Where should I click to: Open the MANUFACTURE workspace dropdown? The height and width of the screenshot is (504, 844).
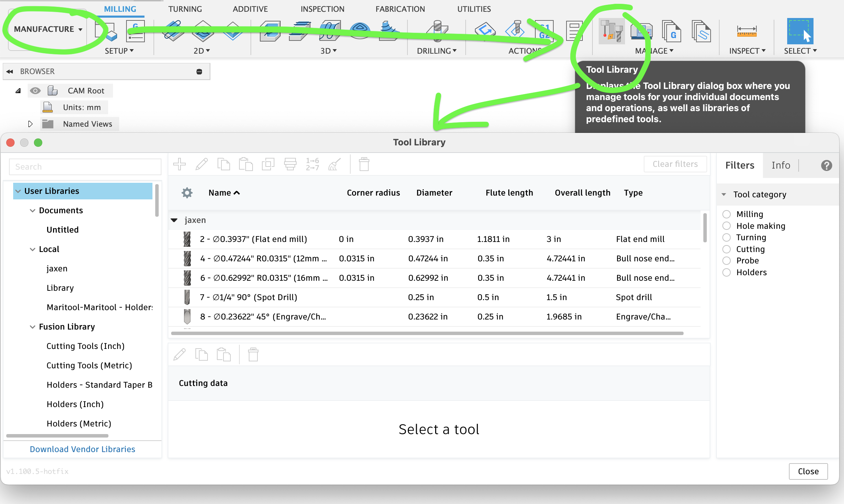(48, 29)
